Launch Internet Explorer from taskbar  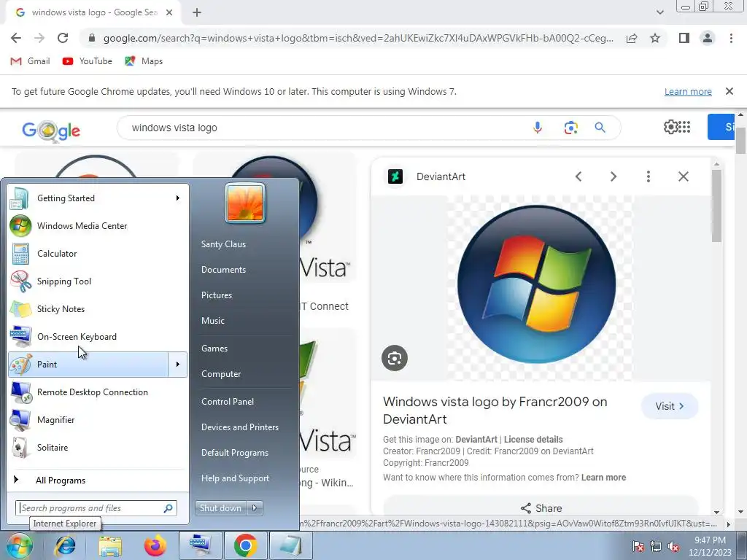[65, 545]
